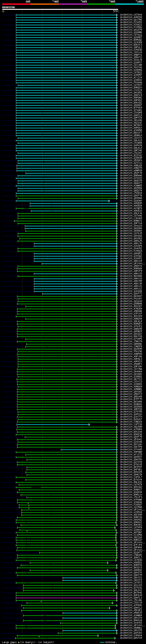Click hit label UniRef100_B9N872
Screen dimensions: 146x644
[x=131, y=221]
